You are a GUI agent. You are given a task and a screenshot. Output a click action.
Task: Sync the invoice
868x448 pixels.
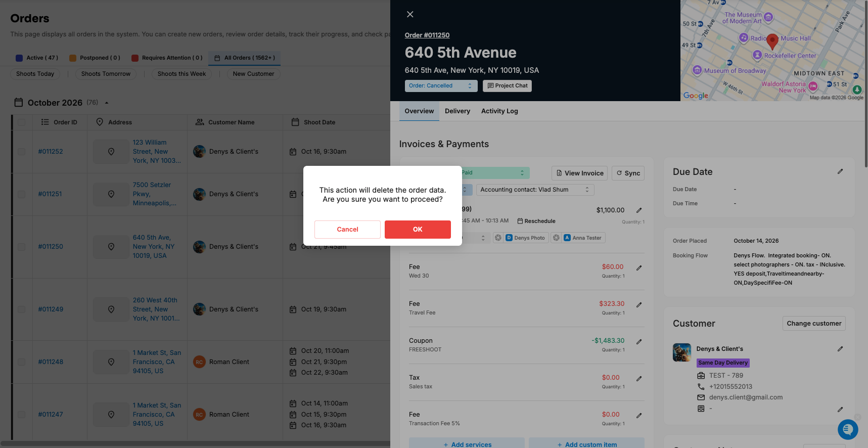pyautogui.click(x=628, y=173)
